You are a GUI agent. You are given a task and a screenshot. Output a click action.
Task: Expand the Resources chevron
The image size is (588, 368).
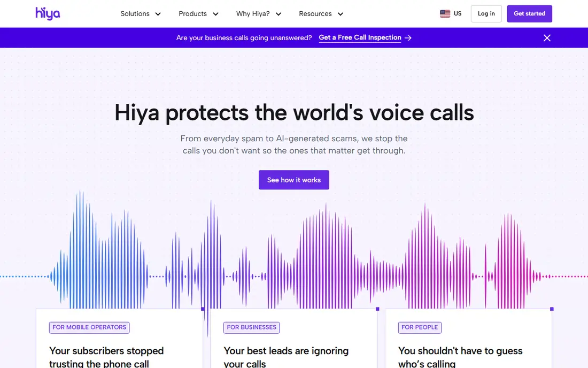click(x=340, y=14)
